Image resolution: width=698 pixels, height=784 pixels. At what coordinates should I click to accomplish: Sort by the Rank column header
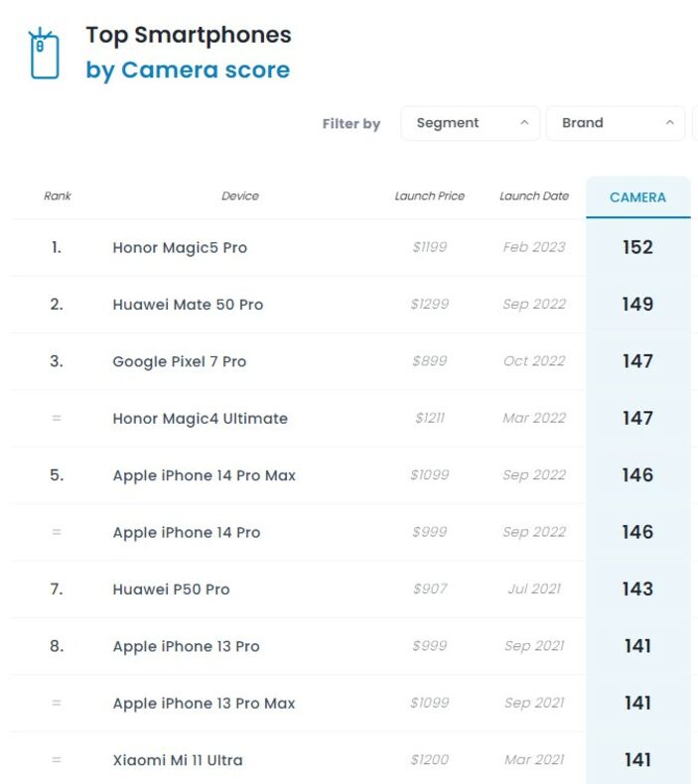click(58, 196)
